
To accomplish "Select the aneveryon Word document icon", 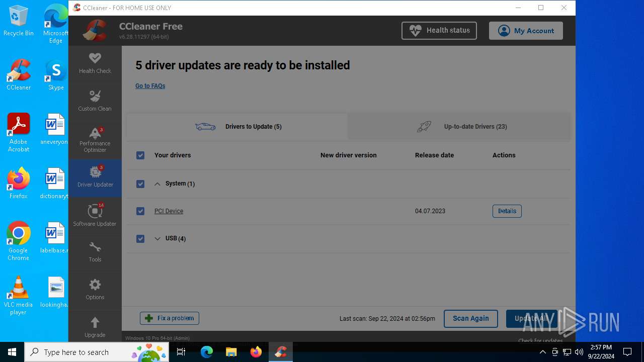I will [x=55, y=129].
